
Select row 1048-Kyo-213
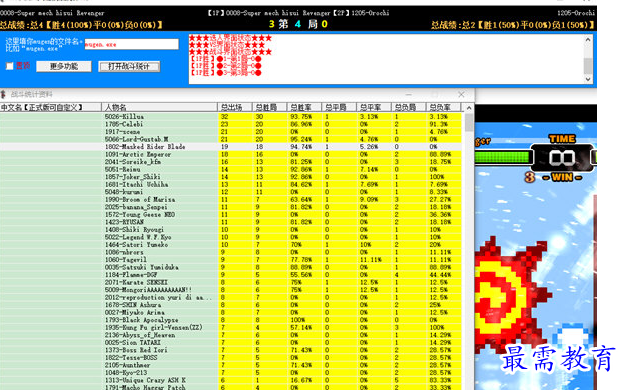[231, 373]
